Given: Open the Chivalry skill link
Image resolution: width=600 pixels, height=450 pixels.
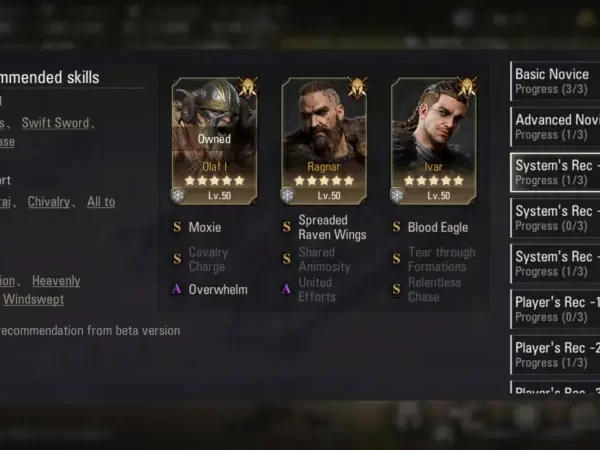Looking at the screenshot, I should tap(49, 202).
